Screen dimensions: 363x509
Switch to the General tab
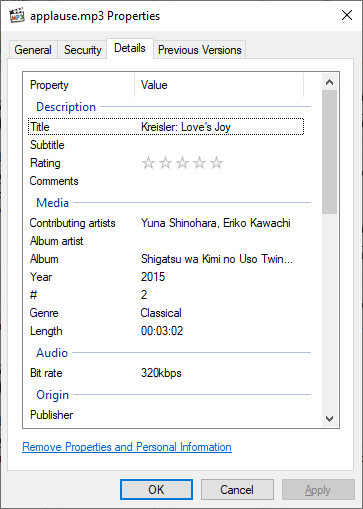(x=33, y=50)
